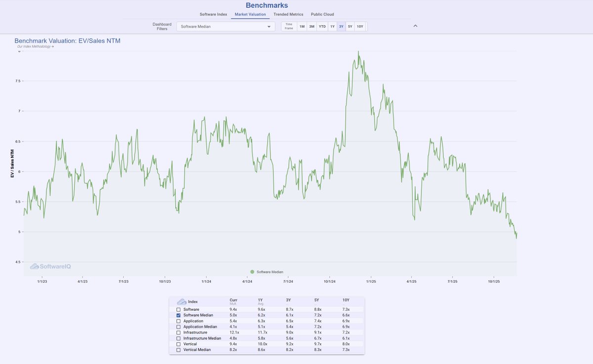Select the 10Y time frame

359,26
